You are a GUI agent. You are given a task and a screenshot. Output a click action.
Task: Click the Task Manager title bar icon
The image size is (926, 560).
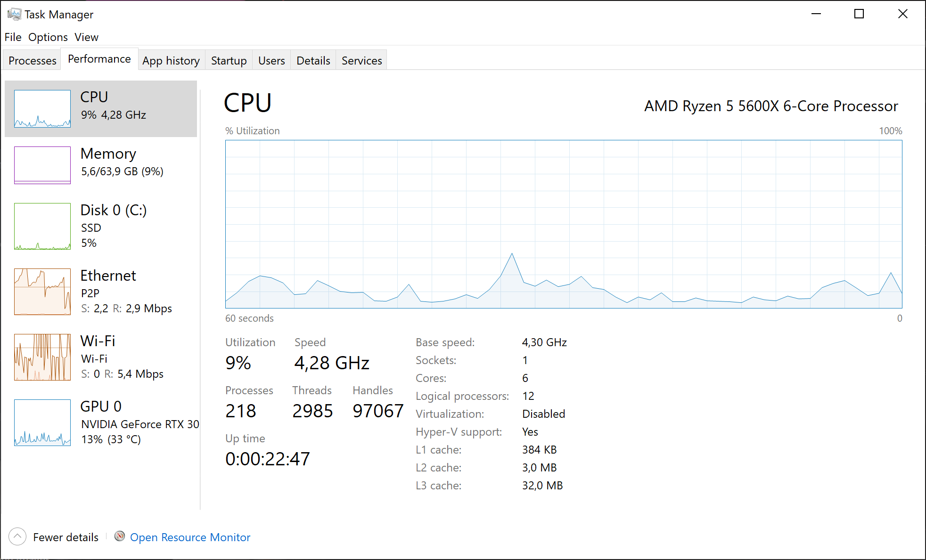pos(14,14)
